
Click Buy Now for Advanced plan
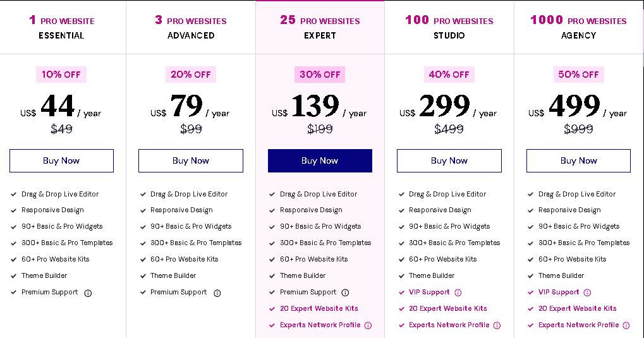point(191,160)
